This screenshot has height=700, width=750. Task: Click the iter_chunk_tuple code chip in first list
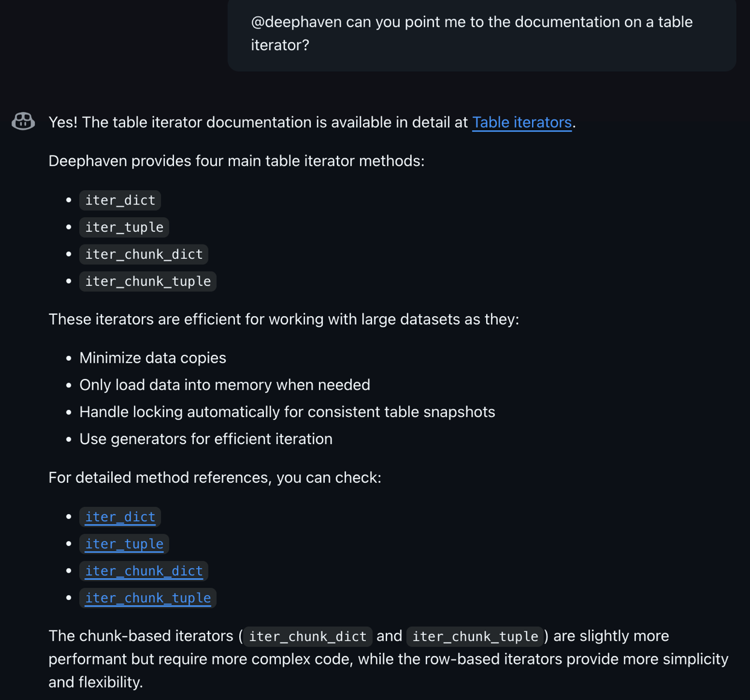click(147, 281)
